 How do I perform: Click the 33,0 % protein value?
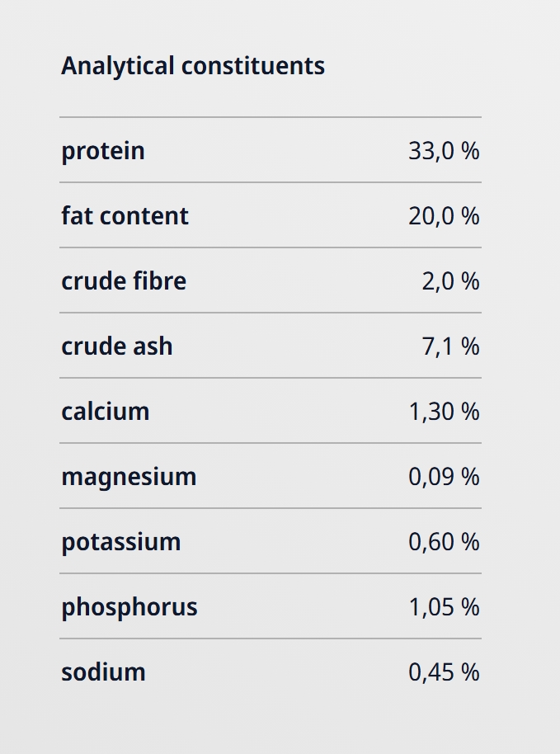[x=443, y=151]
